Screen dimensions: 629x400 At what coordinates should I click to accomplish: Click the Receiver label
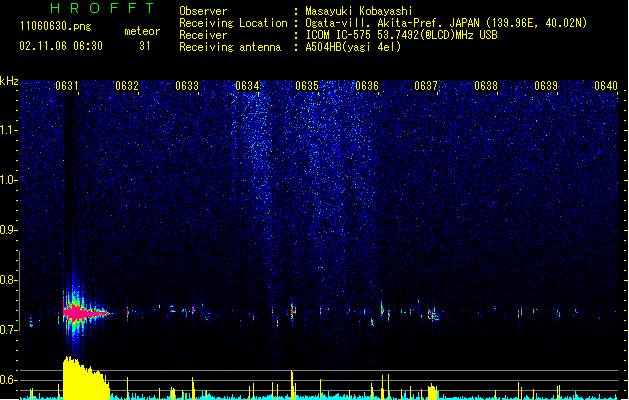click(x=203, y=35)
